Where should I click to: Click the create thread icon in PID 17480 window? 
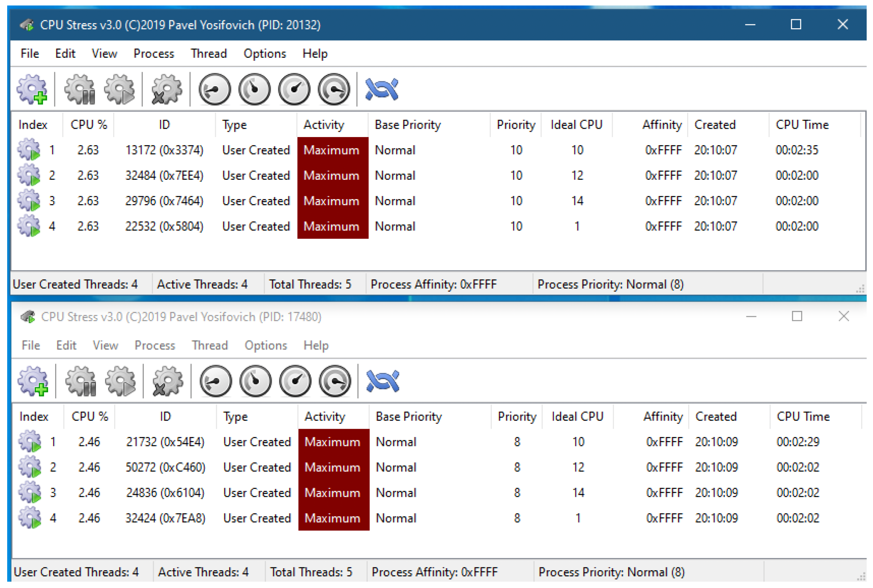(x=33, y=381)
